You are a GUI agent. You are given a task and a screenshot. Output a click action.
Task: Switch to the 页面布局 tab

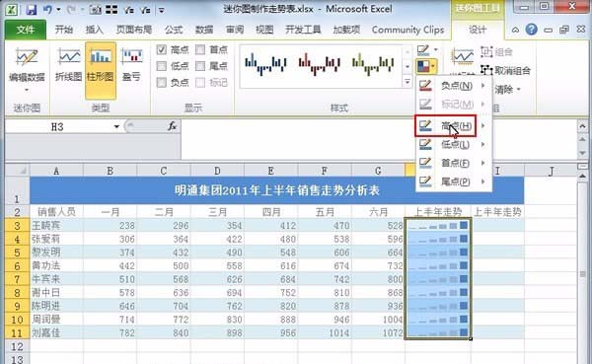tap(134, 30)
